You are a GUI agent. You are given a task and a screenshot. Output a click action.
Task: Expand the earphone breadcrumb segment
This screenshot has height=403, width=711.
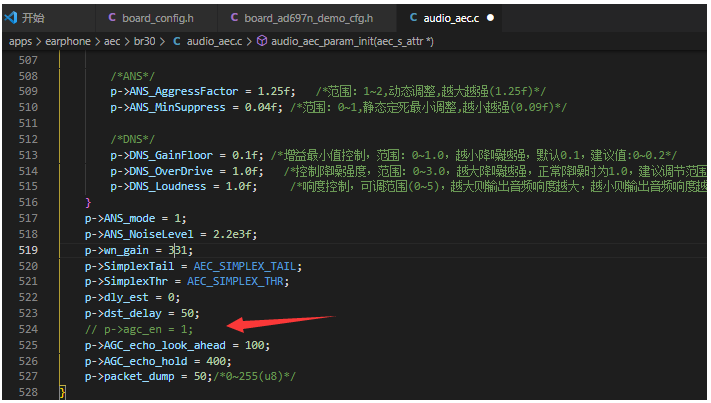tap(68, 41)
